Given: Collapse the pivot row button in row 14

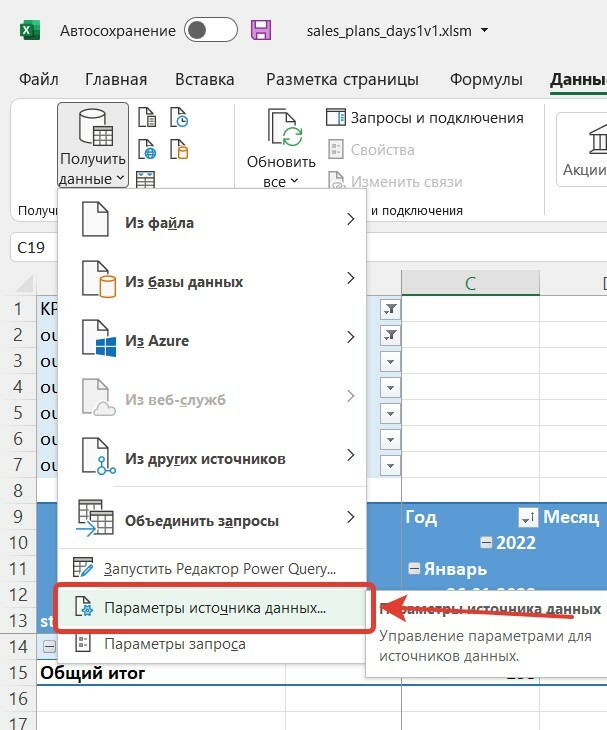Looking at the screenshot, I should pyautogui.click(x=49, y=646).
